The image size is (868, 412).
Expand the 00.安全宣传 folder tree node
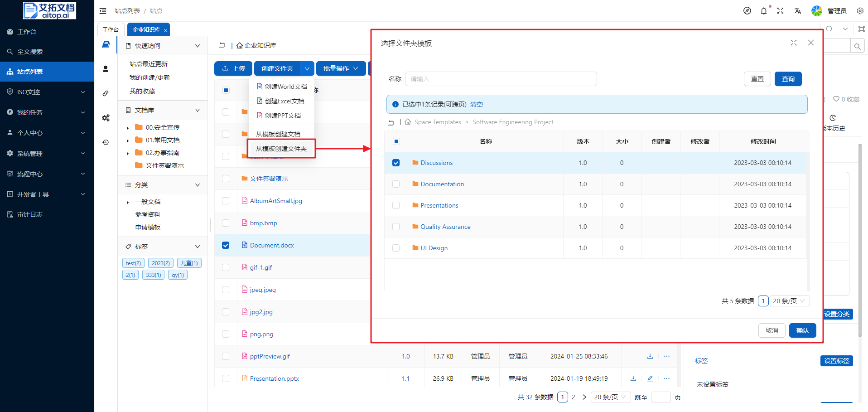tap(128, 128)
